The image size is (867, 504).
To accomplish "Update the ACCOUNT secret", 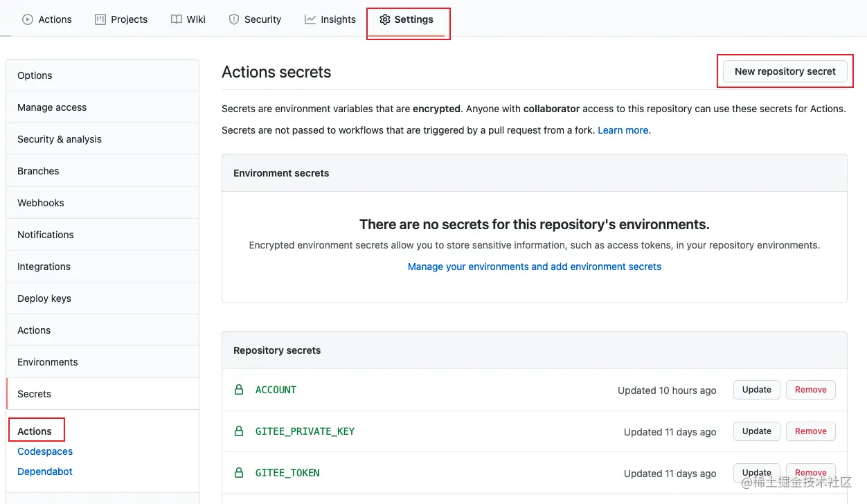I will point(756,390).
